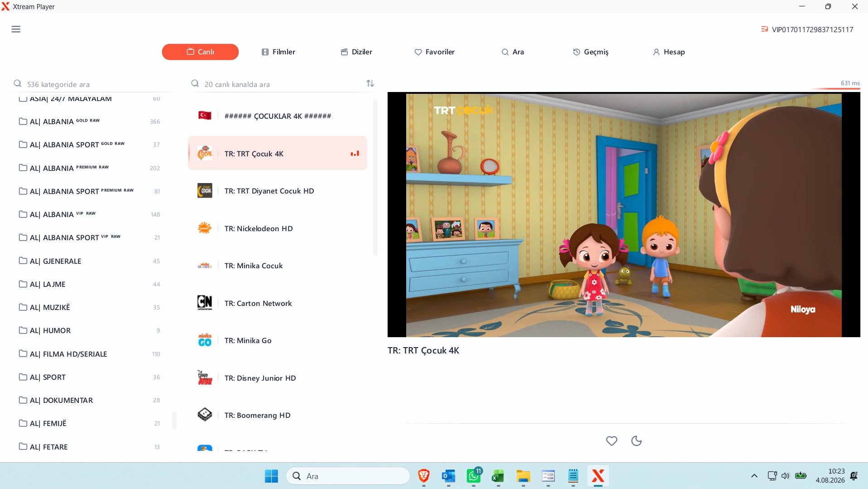Open the AL| GJENERALE category
Viewport: 868px width, 489px height.
[90, 261]
